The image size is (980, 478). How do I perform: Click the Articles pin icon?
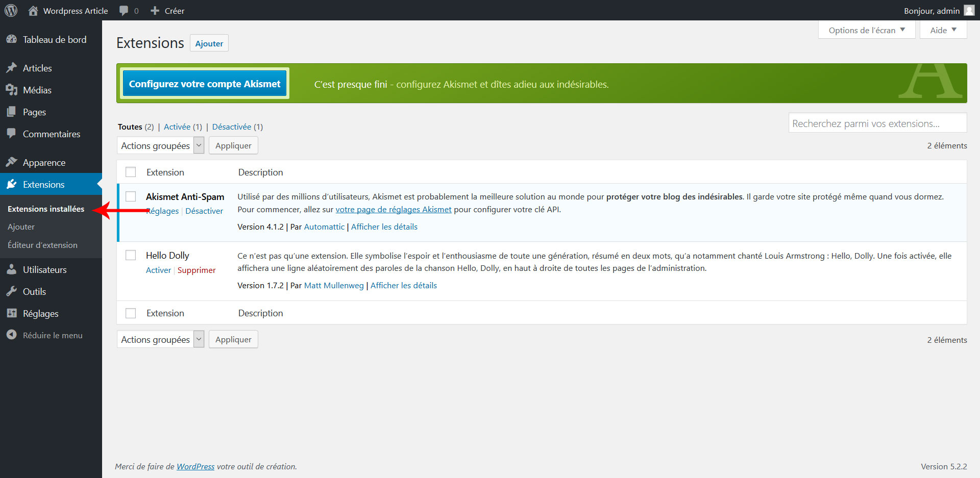[12, 68]
